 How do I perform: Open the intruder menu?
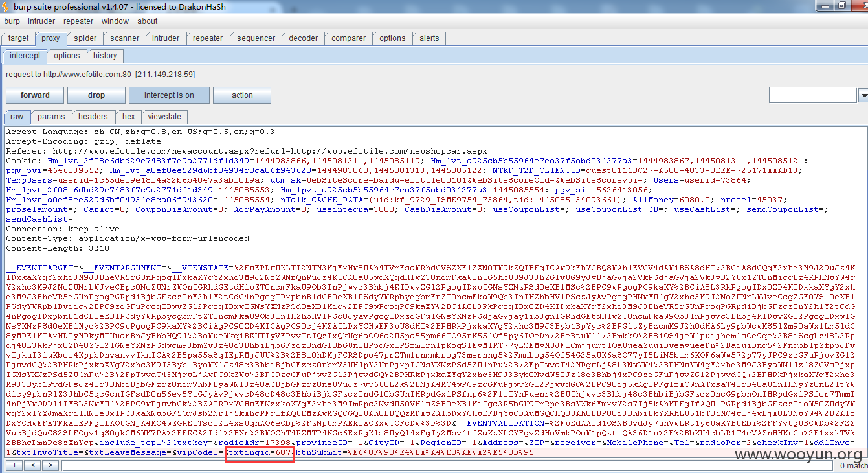[41, 21]
